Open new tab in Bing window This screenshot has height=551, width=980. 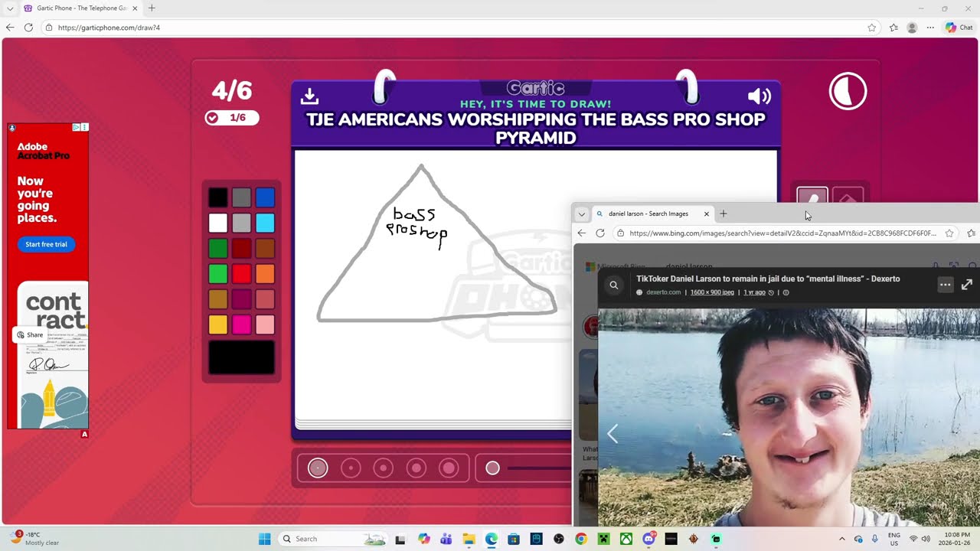723,214
